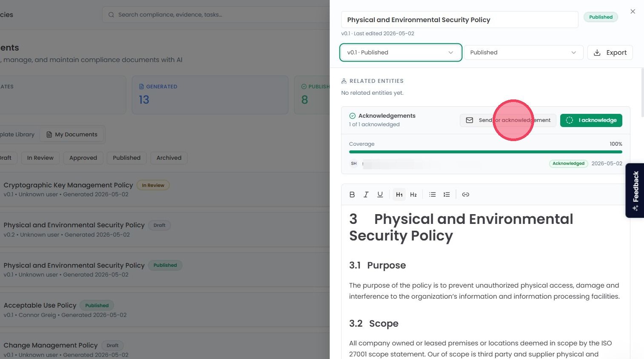The height and width of the screenshot is (359, 644).
Task: Click the In Review badge on Cryptographic policy
Action: 153,185
